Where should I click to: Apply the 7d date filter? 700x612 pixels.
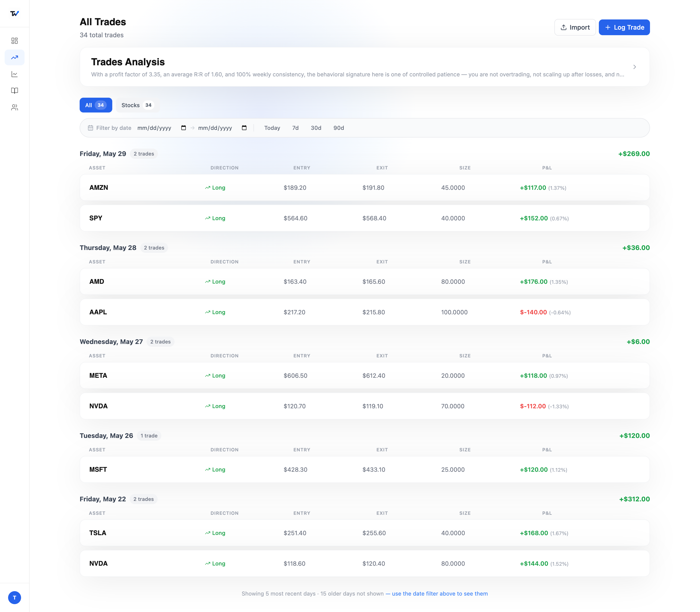point(295,128)
